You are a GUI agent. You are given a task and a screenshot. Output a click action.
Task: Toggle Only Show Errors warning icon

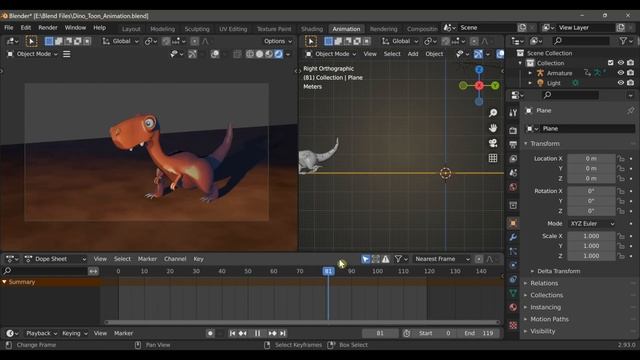click(385, 259)
